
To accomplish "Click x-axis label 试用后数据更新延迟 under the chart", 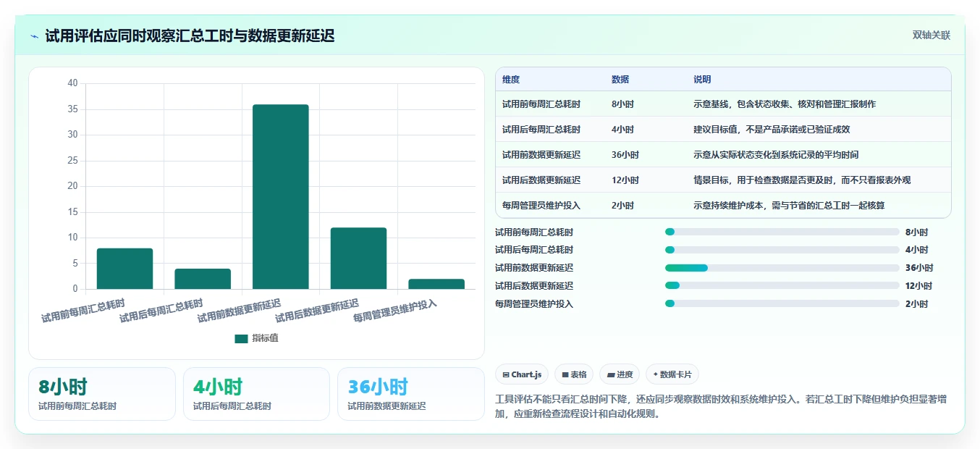I will click(x=317, y=311).
